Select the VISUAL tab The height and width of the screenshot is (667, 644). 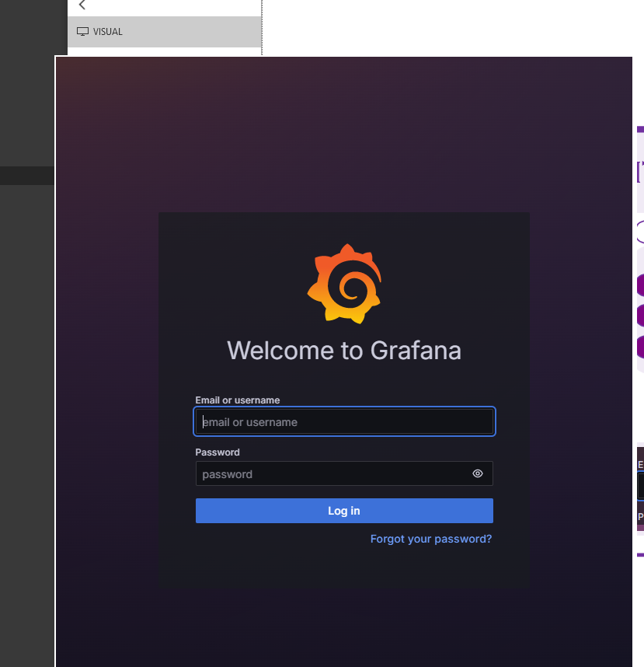tap(165, 31)
